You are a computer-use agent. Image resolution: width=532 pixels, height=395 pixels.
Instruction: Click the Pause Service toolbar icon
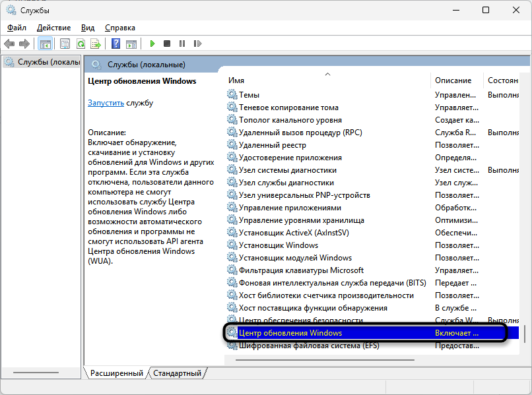(182, 44)
